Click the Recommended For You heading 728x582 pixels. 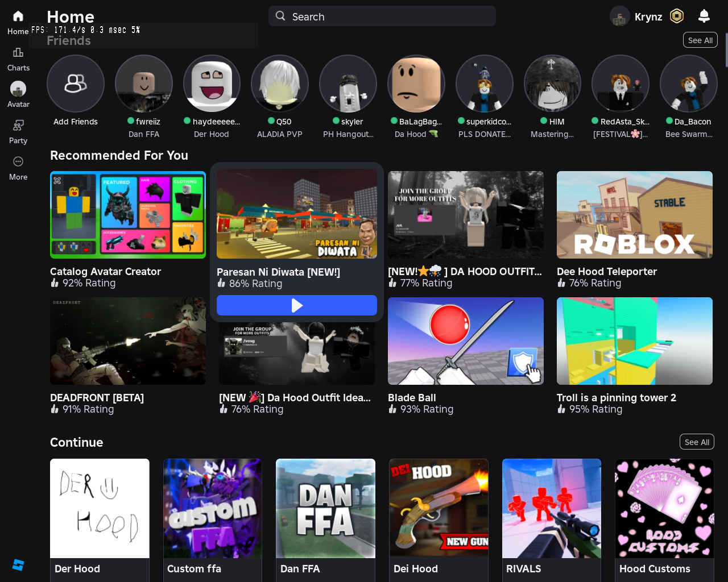point(119,155)
